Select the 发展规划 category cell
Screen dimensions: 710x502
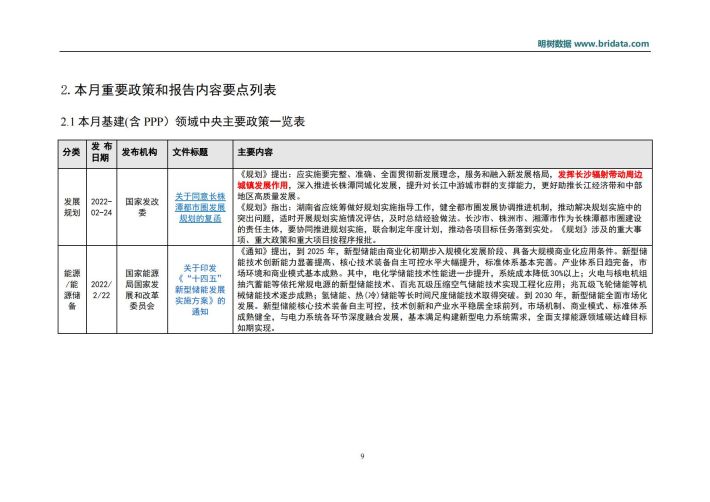[72, 207]
